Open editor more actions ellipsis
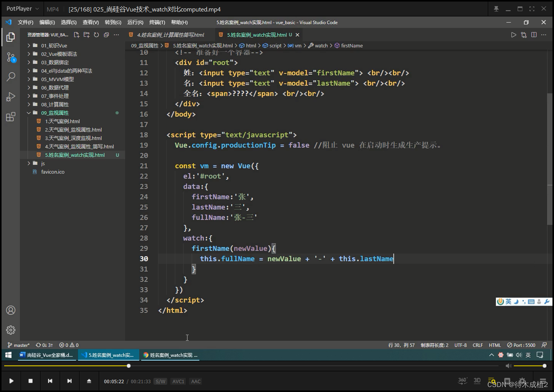 tap(544, 35)
